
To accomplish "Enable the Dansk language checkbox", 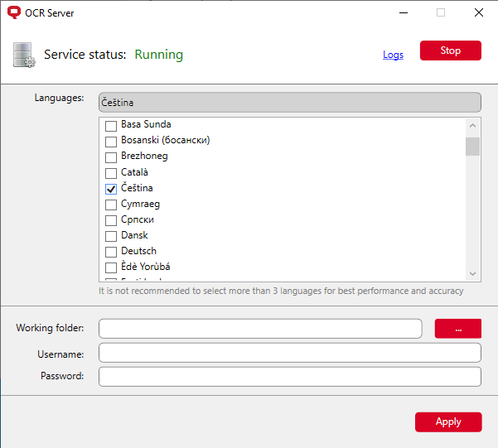I will 111,236.
